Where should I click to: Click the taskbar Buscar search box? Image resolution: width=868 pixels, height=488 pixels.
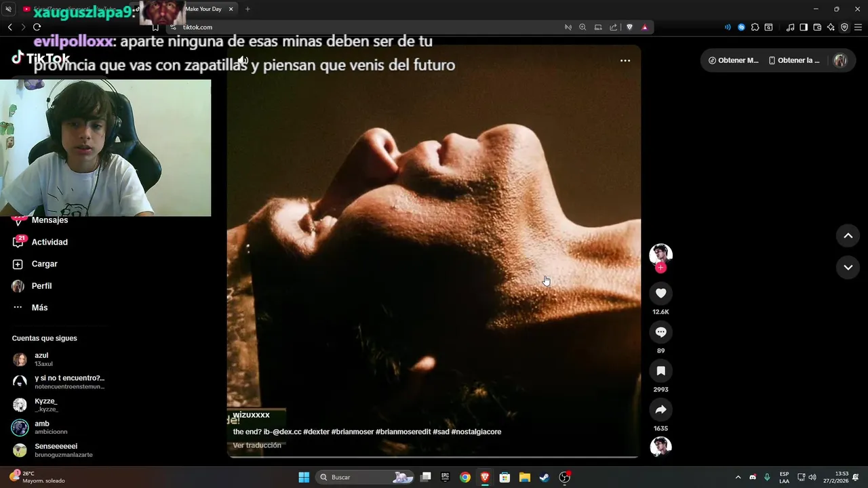365,477
